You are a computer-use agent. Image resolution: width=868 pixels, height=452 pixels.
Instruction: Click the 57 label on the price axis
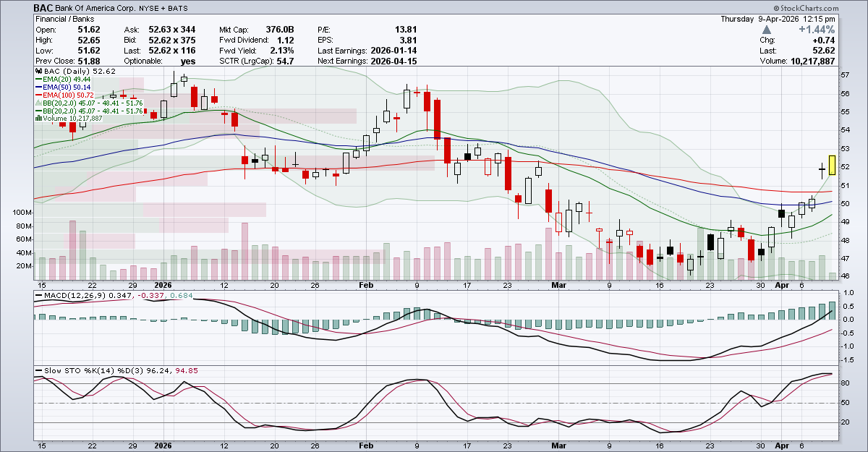[845, 75]
